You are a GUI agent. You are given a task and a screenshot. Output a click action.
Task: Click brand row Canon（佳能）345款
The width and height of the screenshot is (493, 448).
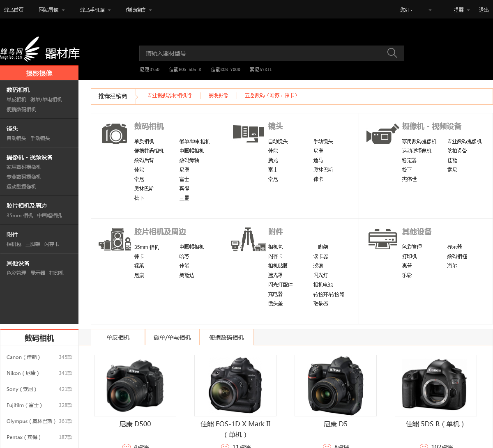pyautogui.click(x=39, y=357)
